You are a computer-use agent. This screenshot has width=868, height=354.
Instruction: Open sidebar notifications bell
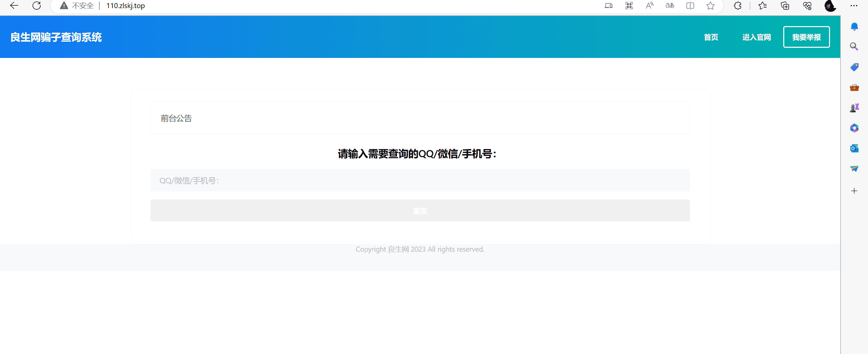(x=854, y=26)
